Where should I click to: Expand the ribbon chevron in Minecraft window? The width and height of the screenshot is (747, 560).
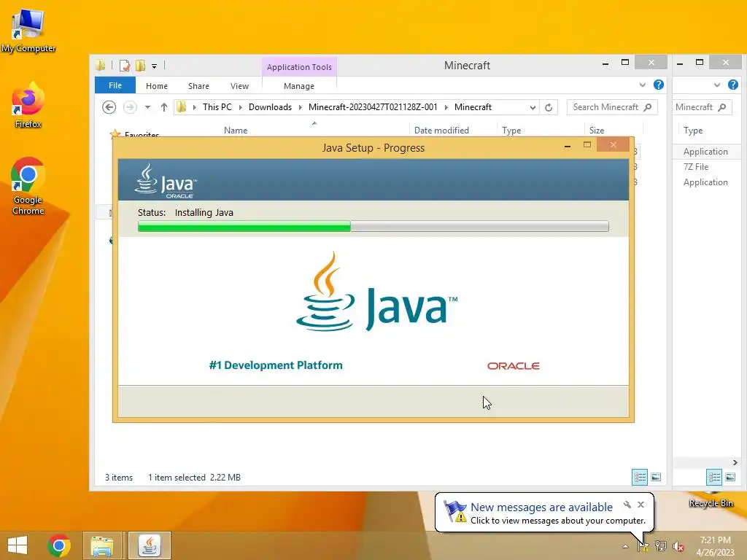click(642, 85)
